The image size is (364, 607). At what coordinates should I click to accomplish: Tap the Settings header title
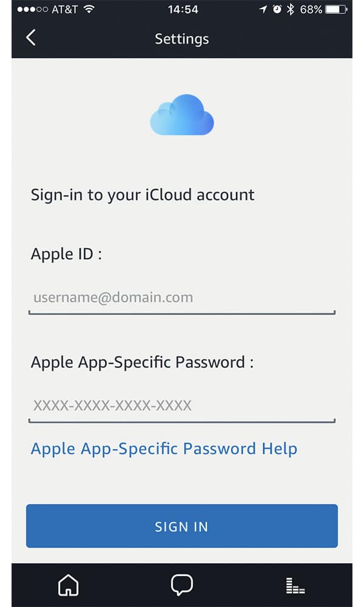(x=181, y=39)
